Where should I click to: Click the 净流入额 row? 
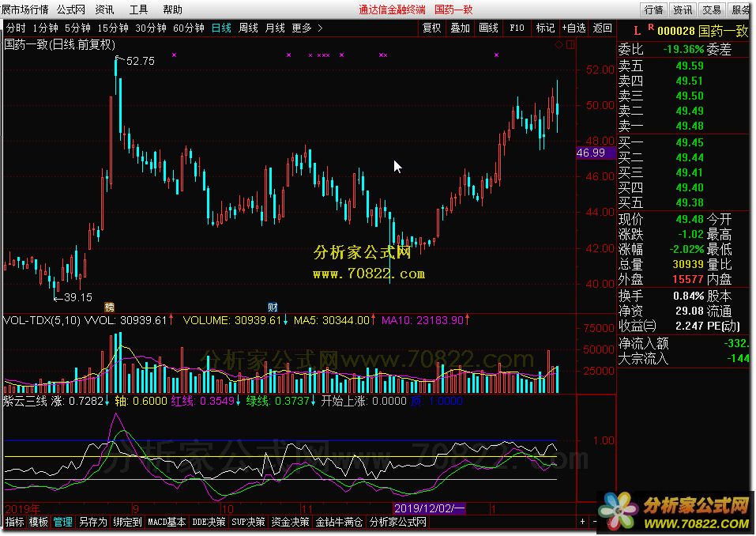tap(683, 344)
